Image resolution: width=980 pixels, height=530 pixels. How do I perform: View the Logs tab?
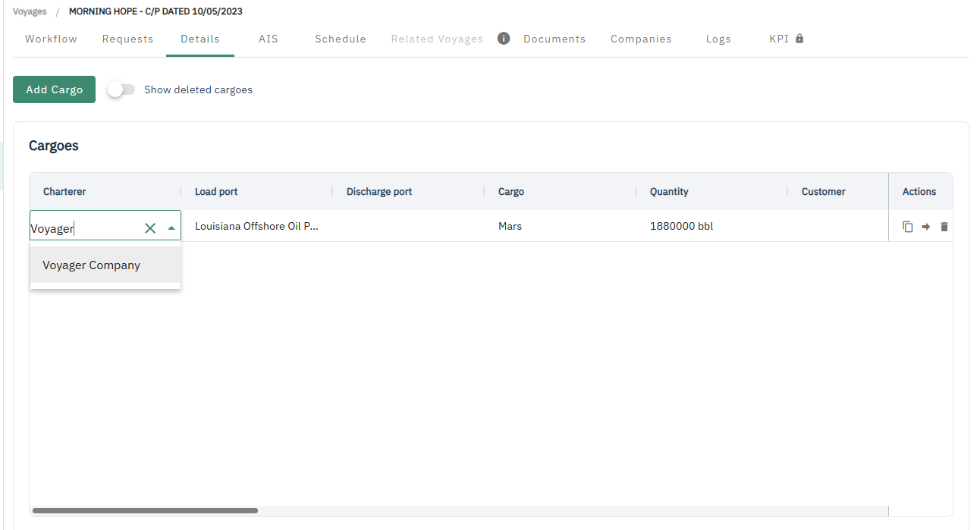tap(718, 39)
